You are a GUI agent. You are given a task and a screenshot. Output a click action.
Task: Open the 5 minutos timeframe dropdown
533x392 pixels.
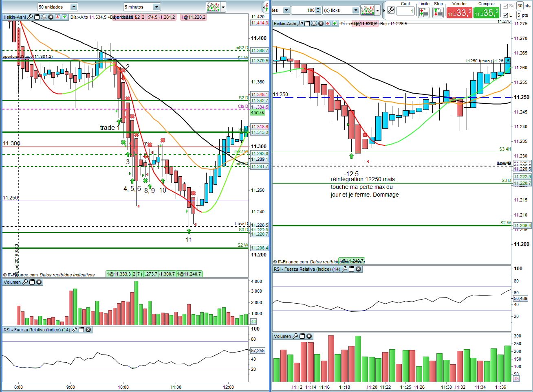pos(142,7)
